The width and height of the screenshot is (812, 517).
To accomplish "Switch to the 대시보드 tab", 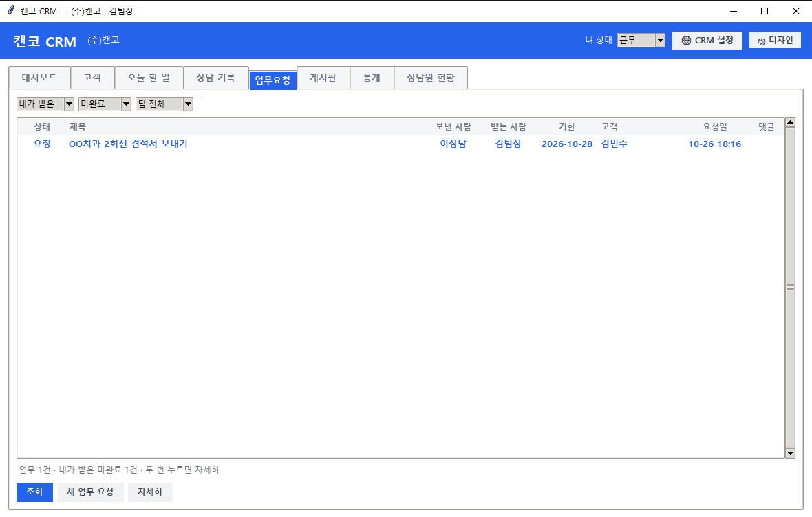I will pyautogui.click(x=39, y=78).
